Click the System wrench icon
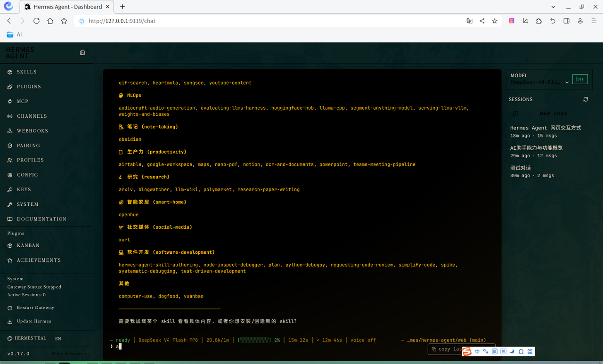The width and height of the screenshot is (603, 364). (x=10, y=204)
